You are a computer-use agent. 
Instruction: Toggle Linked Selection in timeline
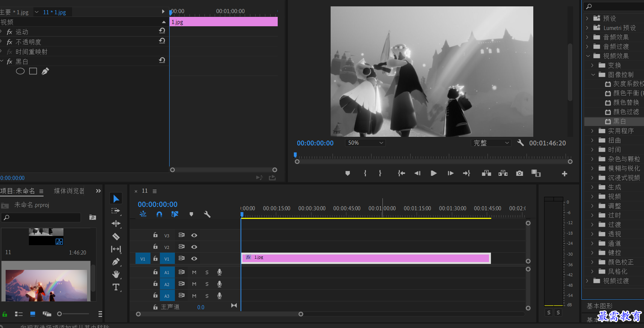point(175,214)
